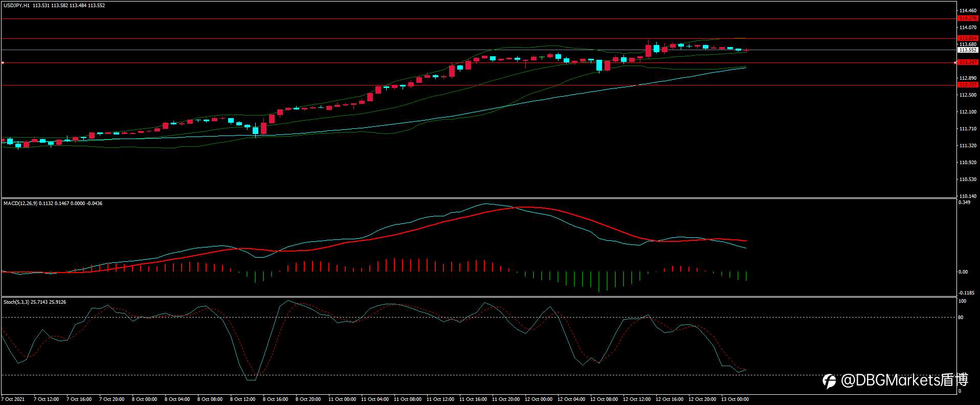Click the 8 Oct 08:00 time label

210,399
